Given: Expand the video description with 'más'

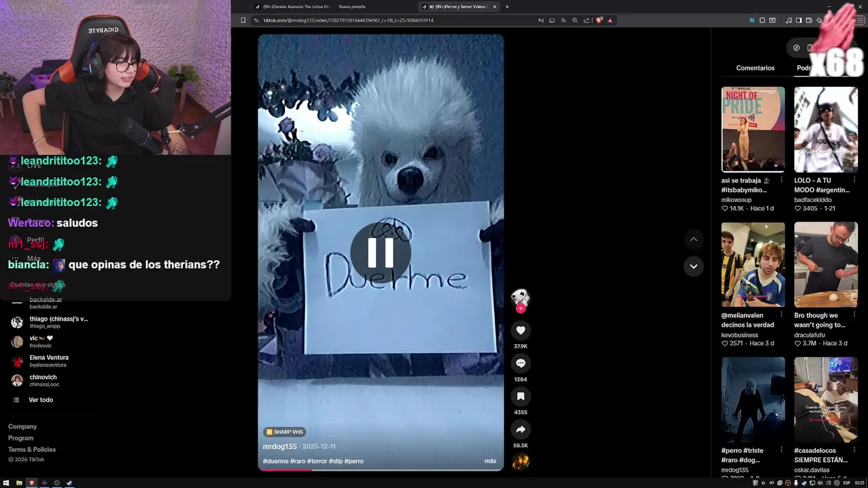Looking at the screenshot, I should coord(490,461).
